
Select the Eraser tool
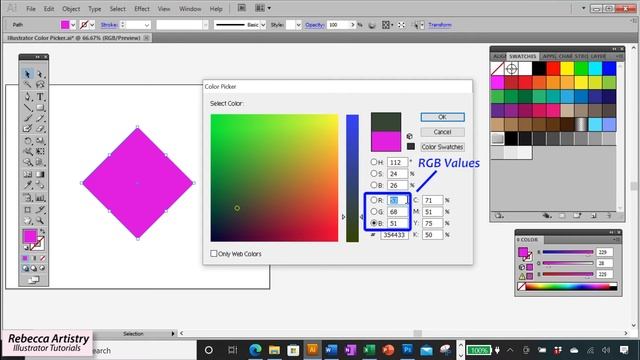(x=40, y=129)
